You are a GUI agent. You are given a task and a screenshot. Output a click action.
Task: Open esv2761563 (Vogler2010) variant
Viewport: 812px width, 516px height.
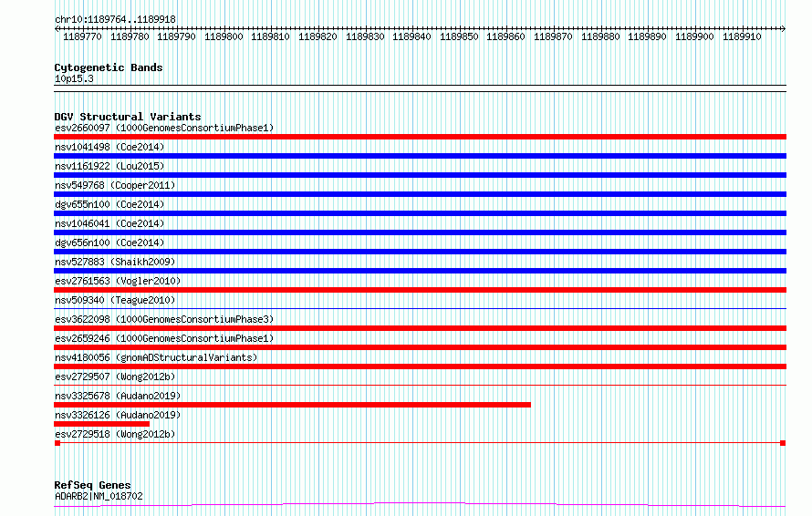point(118,281)
